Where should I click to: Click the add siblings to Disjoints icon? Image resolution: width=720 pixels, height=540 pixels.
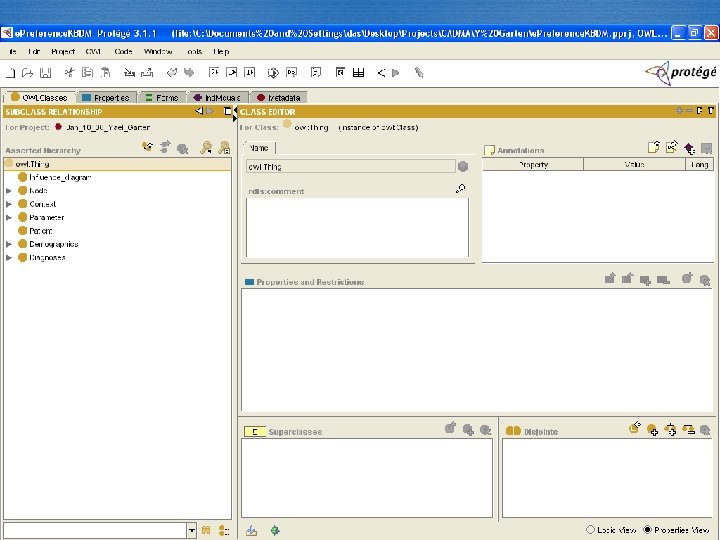point(670,430)
